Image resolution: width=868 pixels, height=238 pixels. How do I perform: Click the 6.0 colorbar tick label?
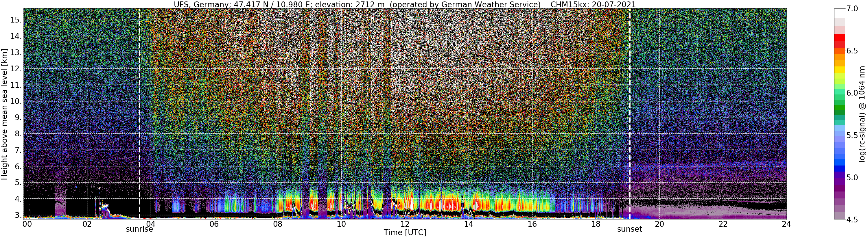click(852, 93)
